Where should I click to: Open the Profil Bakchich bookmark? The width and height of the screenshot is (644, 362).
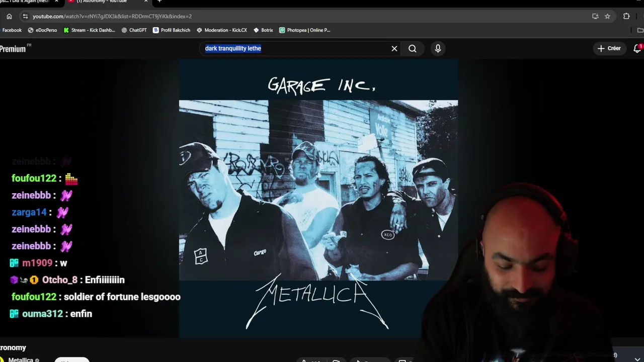tap(172, 30)
